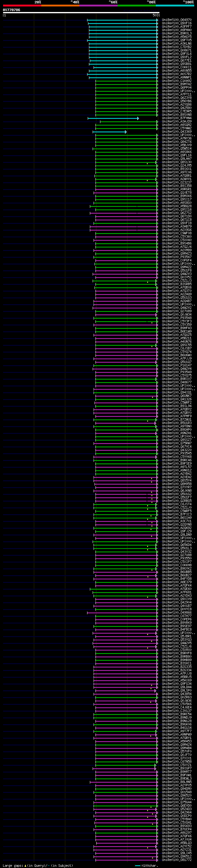197x868 pixels.
Task: Select the UniRef100_C0KKI1 label
Action: (x=177, y=67)
